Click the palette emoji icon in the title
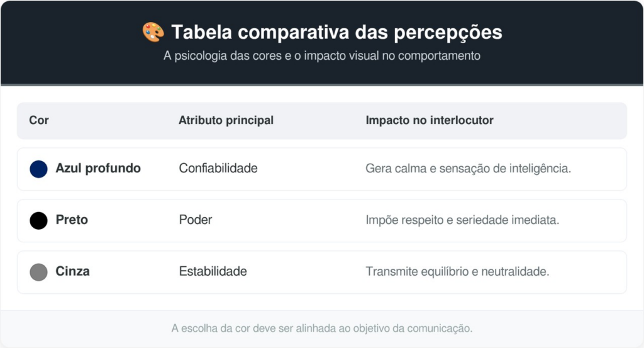The height and width of the screenshot is (348, 644). 153,32
